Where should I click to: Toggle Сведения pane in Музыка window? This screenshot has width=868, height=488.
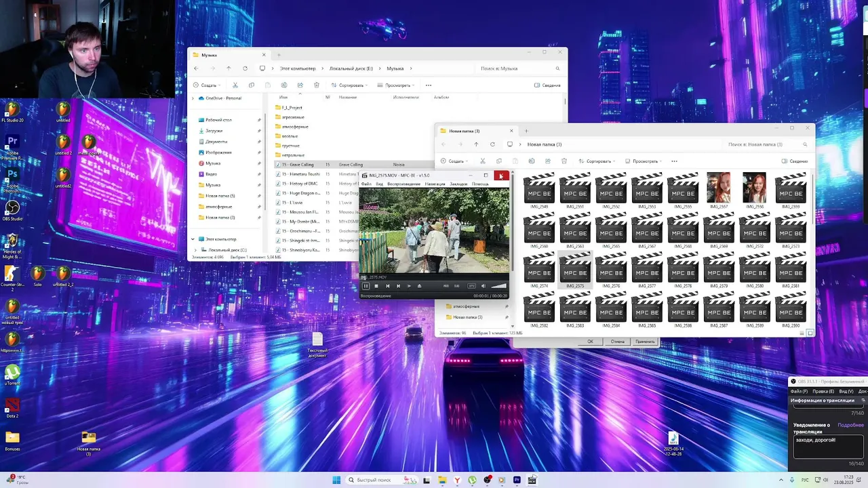pyautogui.click(x=547, y=85)
